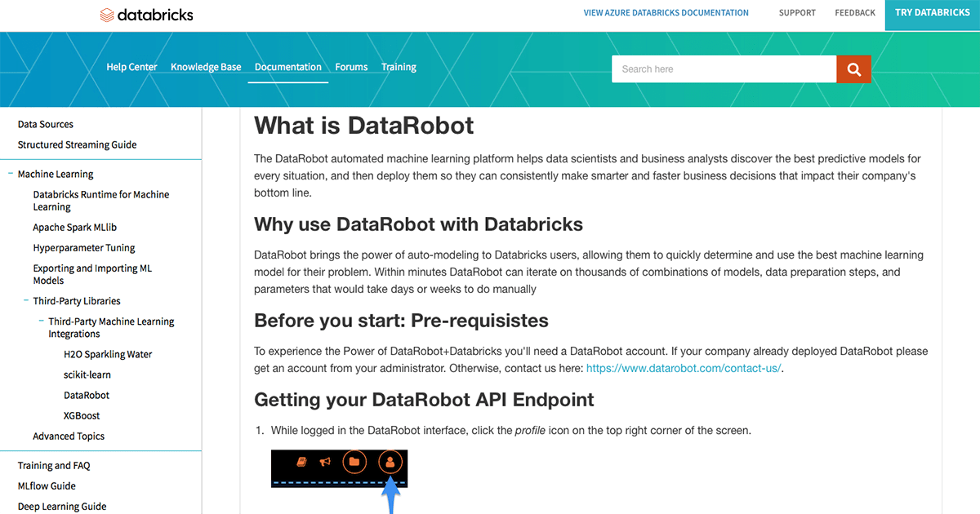Click the Try Databricks button

(x=932, y=13)
